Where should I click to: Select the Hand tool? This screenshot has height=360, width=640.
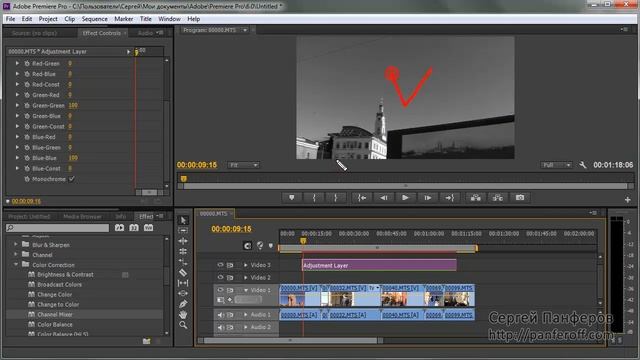pos(183,315)
